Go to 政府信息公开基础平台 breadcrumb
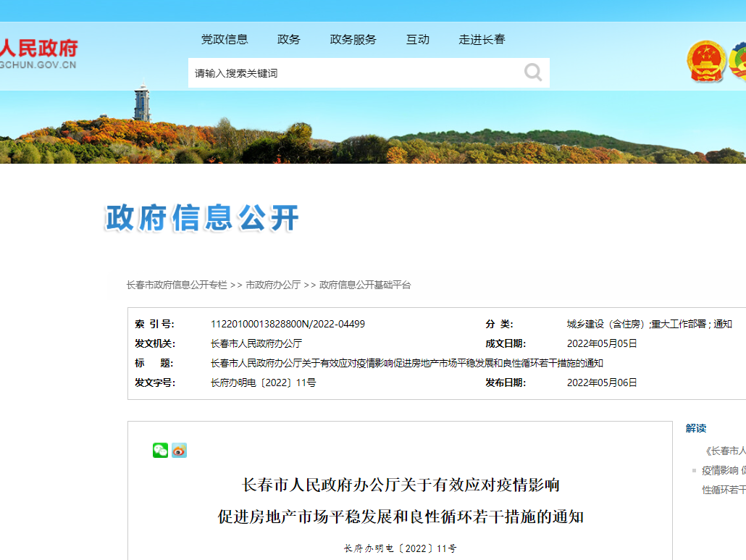Viewport: 746px width, 560px height. click(365, 285)
